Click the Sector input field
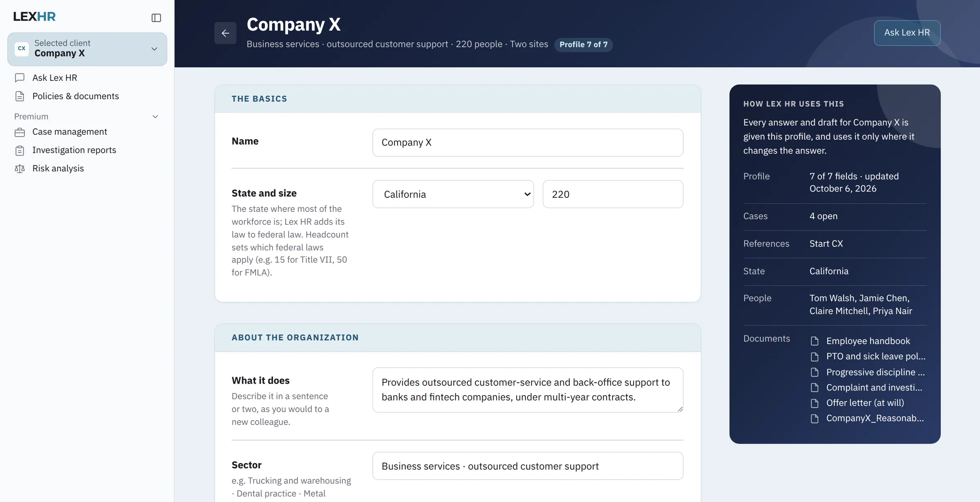The width and height of the screenshot is (980, 502). [528, 466]
